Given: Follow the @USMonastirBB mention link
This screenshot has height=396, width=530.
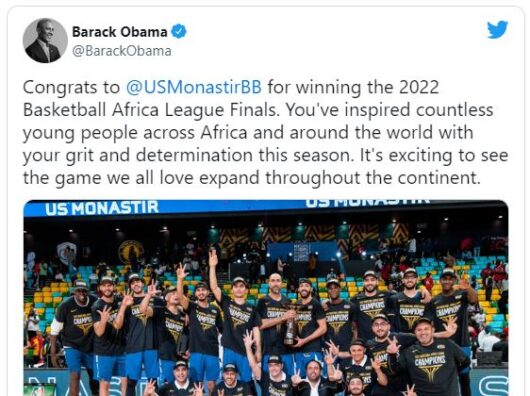Looking at the screenshot, I should (194, 87).
